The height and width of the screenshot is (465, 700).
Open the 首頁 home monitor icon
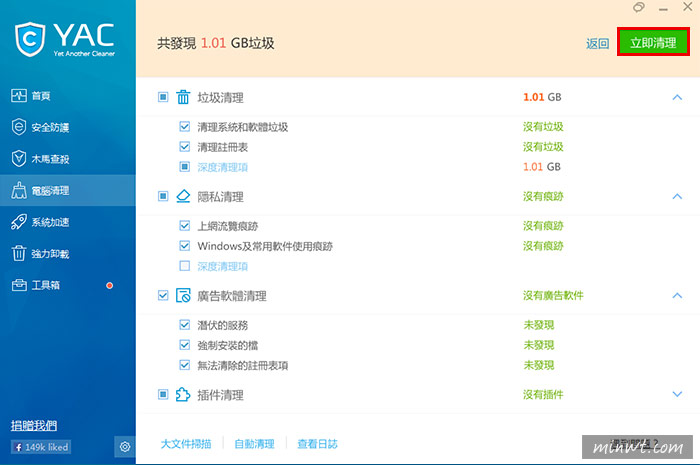coord(19,95)
